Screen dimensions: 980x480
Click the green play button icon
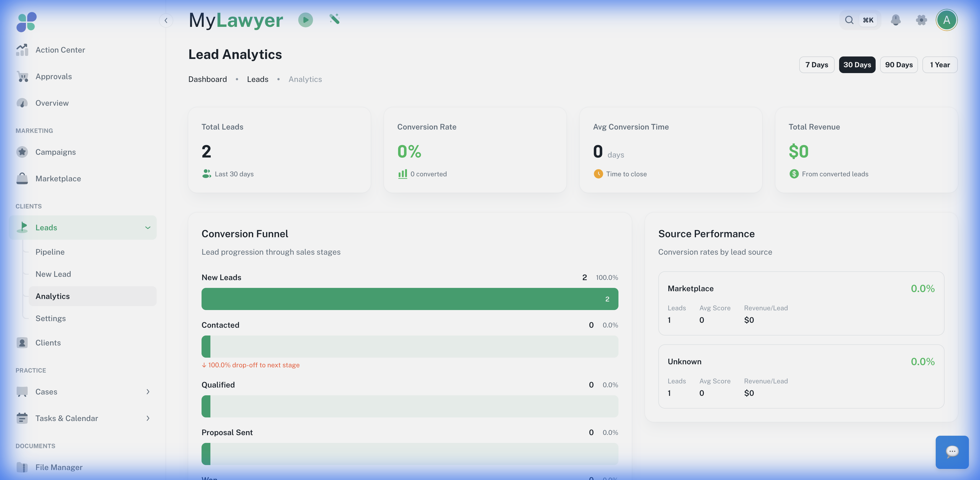306,20
